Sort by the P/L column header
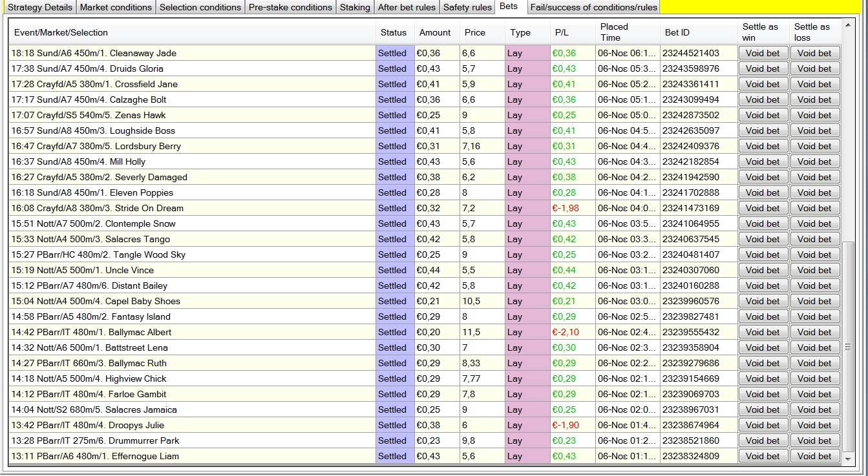Screen dimensions: 868x476 click(x=573, y=32)
